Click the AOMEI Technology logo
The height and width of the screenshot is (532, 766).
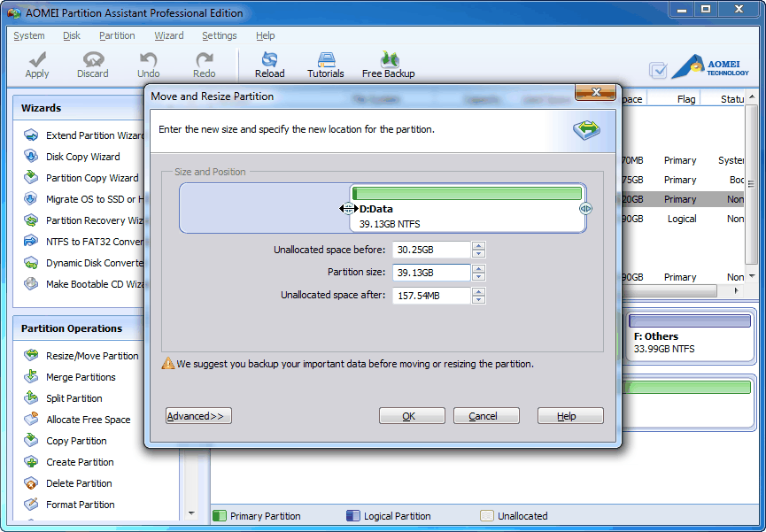click(710, 67)
